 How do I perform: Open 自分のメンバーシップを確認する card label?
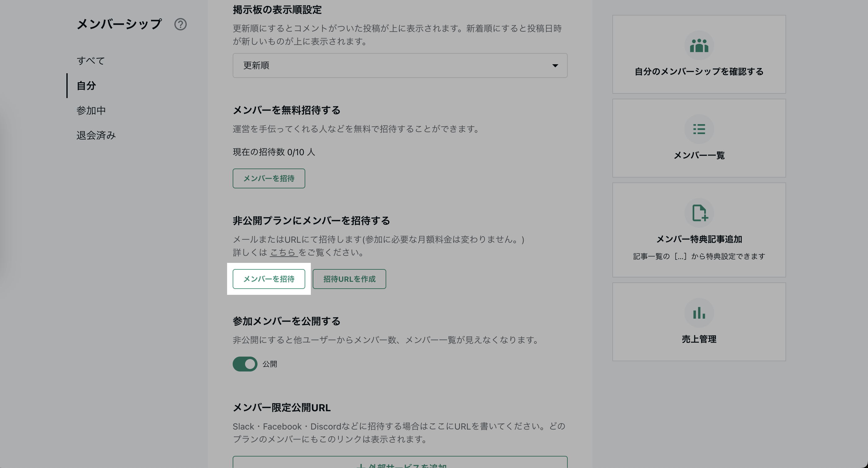(699, 71)
